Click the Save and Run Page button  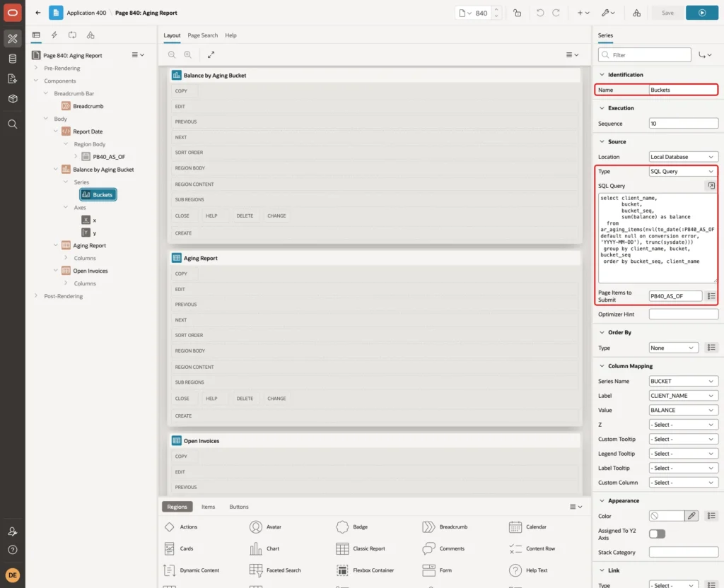[x=702, y=13]
